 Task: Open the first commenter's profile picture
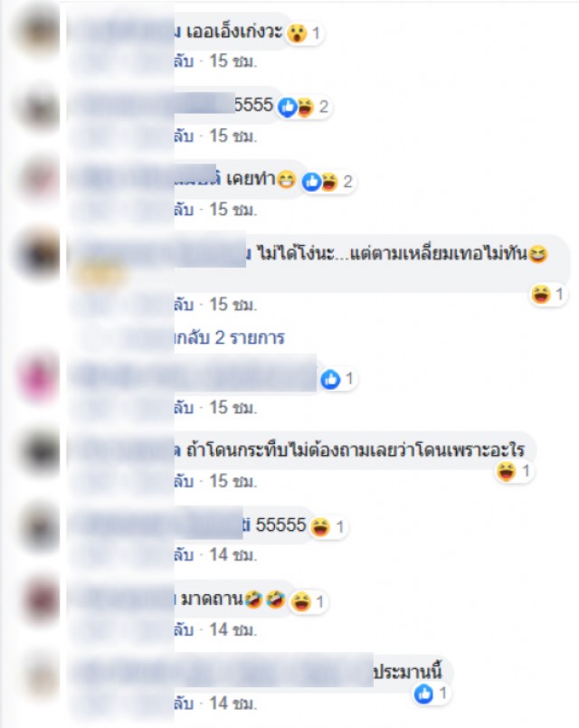(38, 33)
